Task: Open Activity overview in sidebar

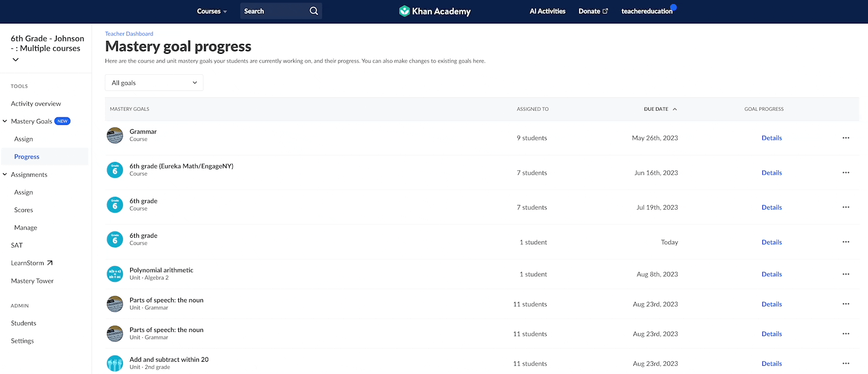Action: (x=36, y=103)
